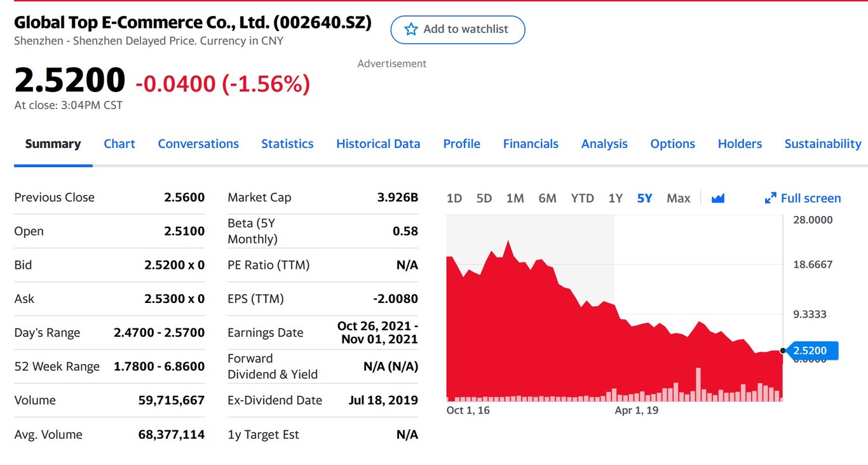Open the Financials tab
The image size is (868, 465).
[x=531, y=144]
